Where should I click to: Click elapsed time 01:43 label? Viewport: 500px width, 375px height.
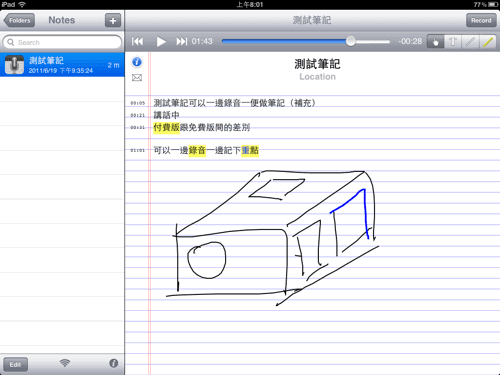202,41
